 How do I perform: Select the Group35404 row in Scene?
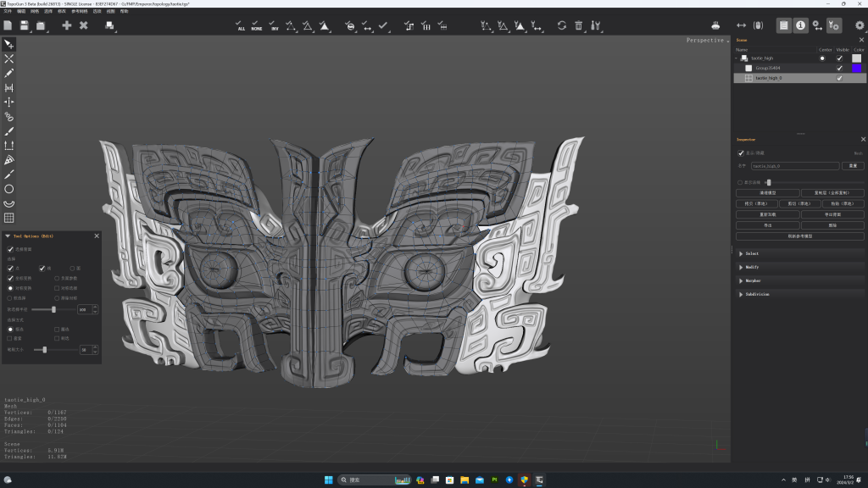[800, 68]
